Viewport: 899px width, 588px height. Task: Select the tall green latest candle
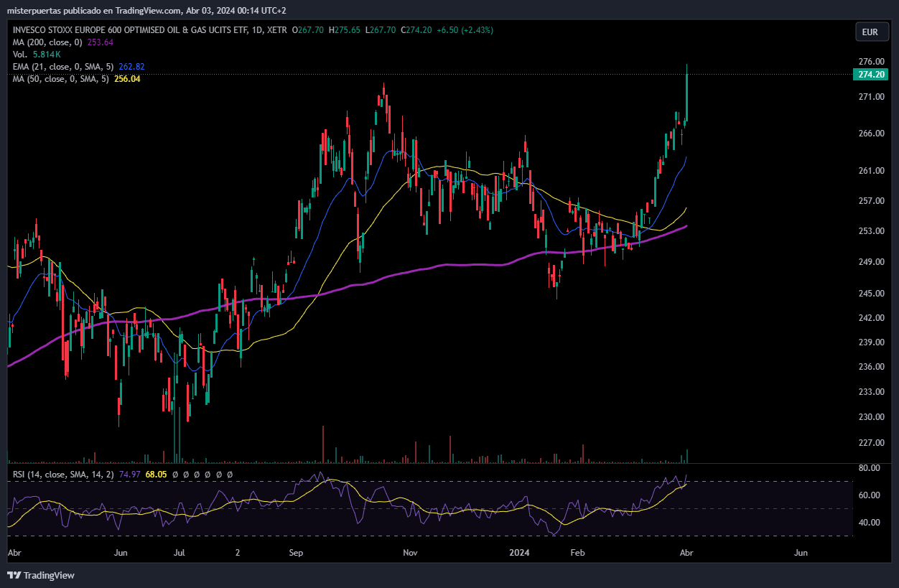(x=687, y=97)
